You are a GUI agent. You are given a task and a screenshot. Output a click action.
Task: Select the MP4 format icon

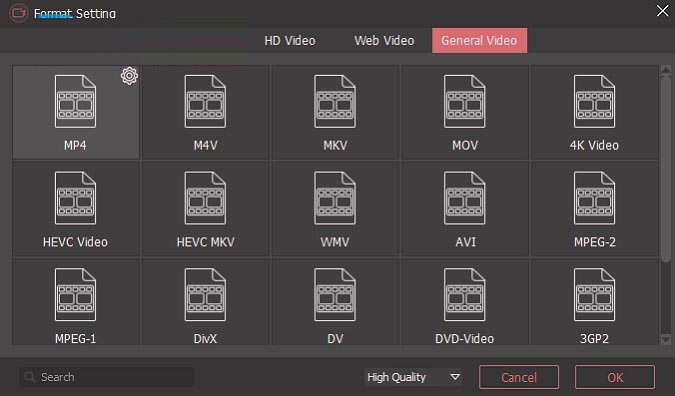[75, 102]
